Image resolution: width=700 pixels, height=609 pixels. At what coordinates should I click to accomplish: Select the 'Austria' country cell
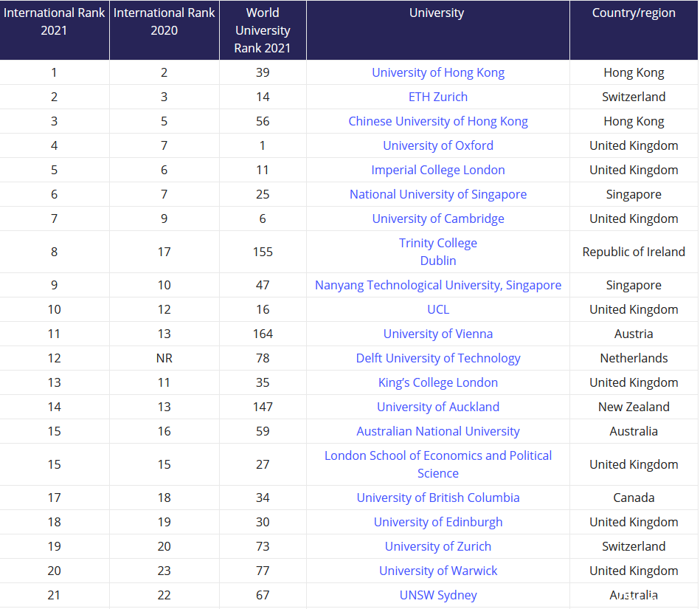(x=634, y=334)
